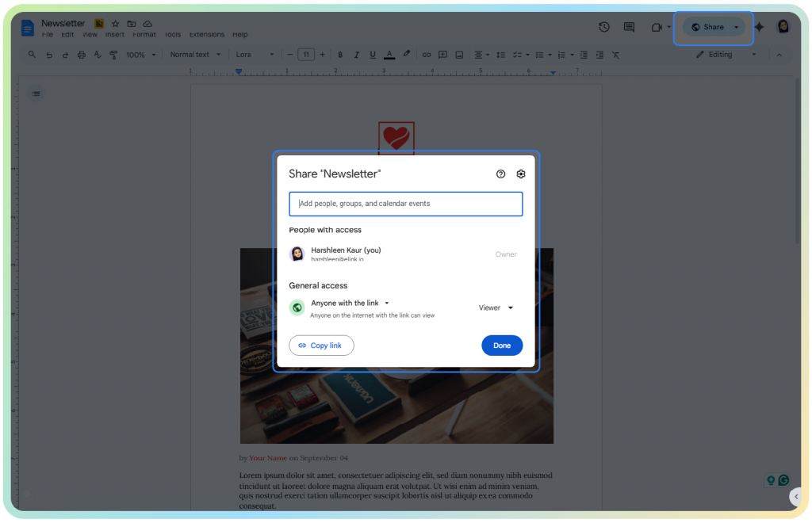The height and width of the screenshot is (523, 812).
Task: Open the Lora font dropdown
Action: [255, 55]
